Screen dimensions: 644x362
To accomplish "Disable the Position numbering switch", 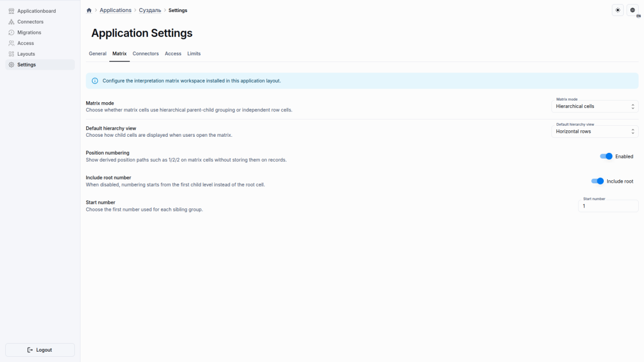I will pos(606,156).
